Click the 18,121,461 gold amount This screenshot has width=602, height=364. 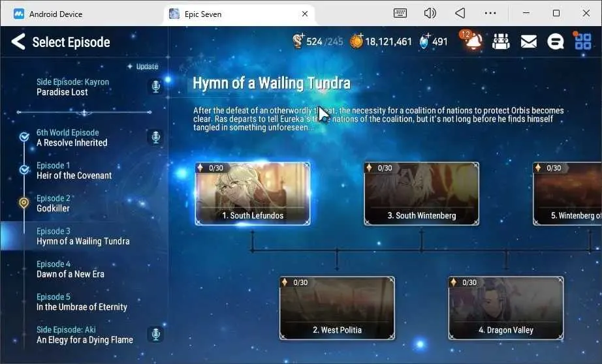click(x=388, y=42)
